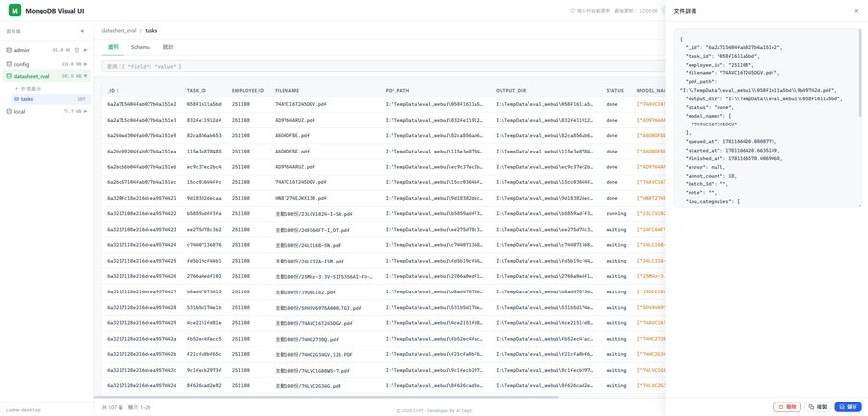Click the red delete button in details panel
868x416 pixels.
(787, 406)
